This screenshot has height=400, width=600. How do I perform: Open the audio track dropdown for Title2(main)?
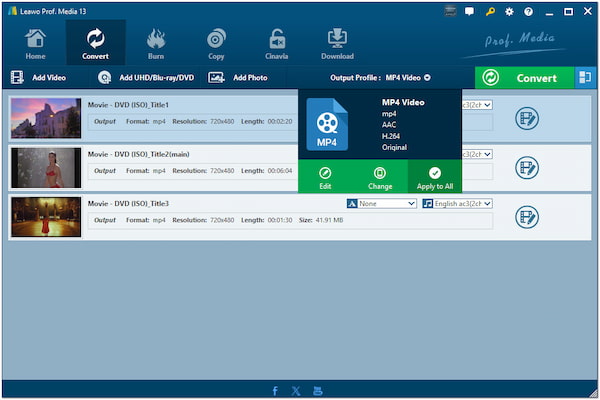tap(477, 154)
